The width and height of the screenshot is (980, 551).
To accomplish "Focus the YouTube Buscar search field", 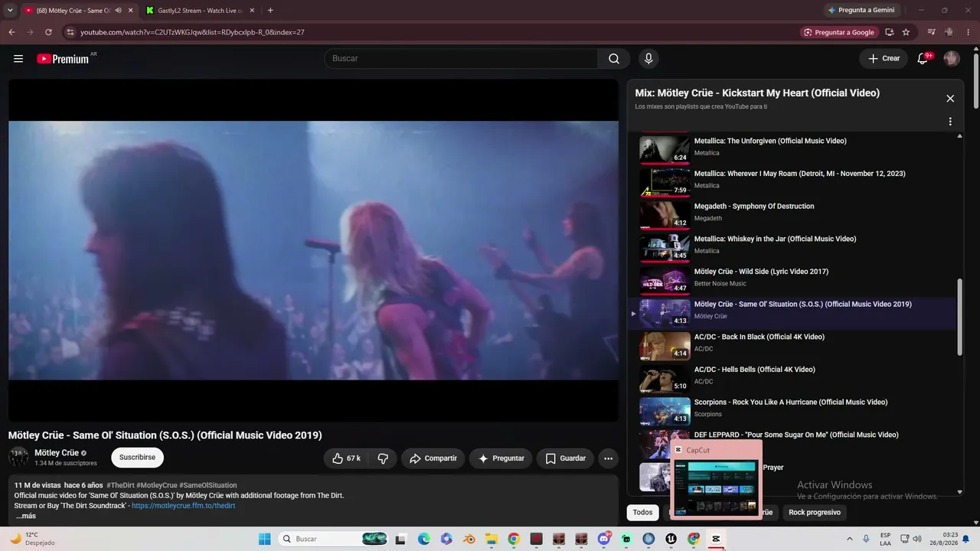I will click(x=461, y=59).
